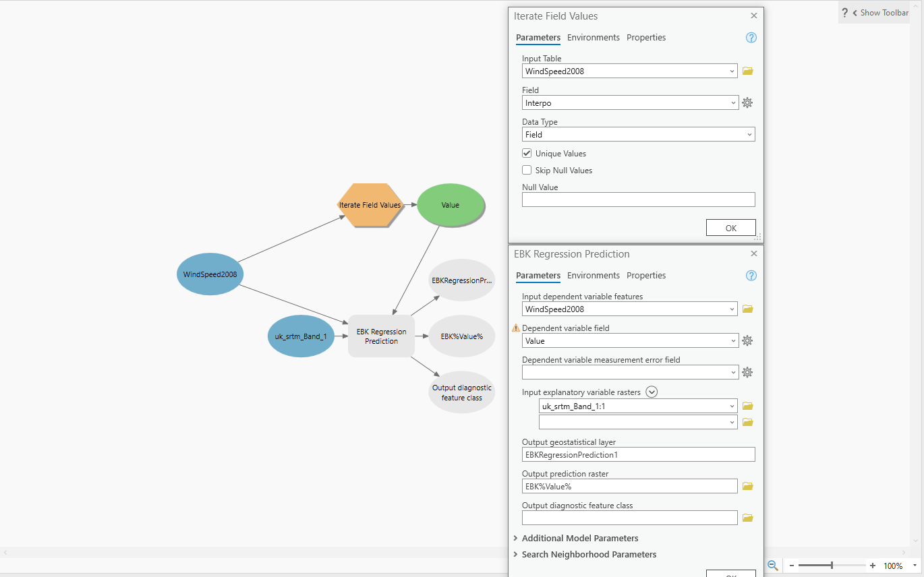Viewport: 924px width, 577px height.
Task: Adjust the zoom slider handle
Action: (x=832, y=566)
